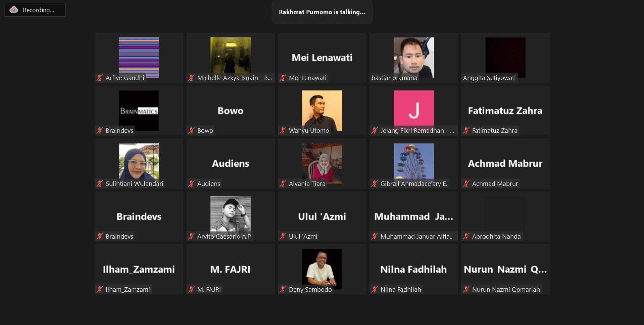Click muted mic icon beside M. FAJRI label
The width and height of the screenshot is (644, 325).
[191, 289]
